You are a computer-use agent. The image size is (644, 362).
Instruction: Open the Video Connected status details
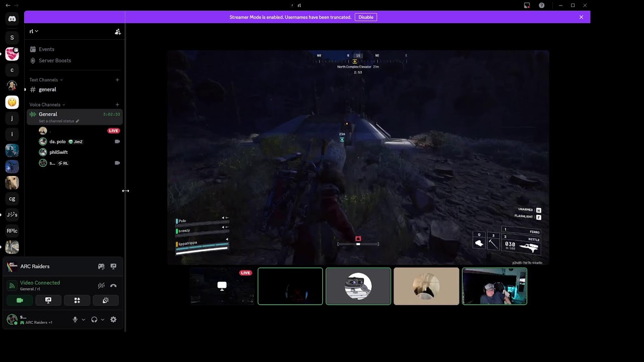tap(40, 283)
